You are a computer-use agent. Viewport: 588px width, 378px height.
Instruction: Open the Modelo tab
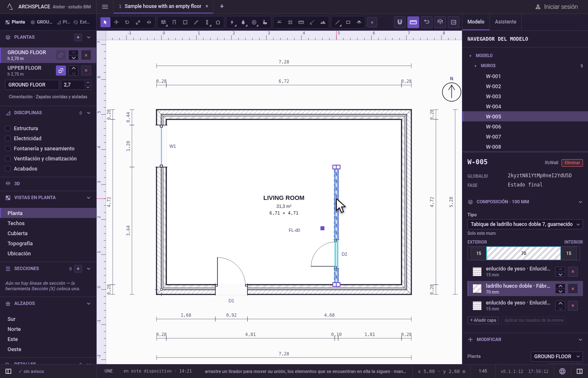476,22
